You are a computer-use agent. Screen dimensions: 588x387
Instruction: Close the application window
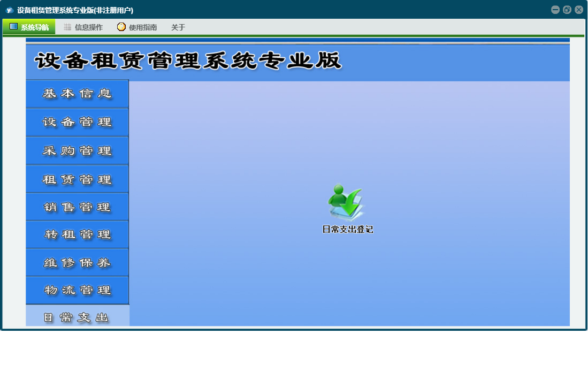[x=578, y=10]
